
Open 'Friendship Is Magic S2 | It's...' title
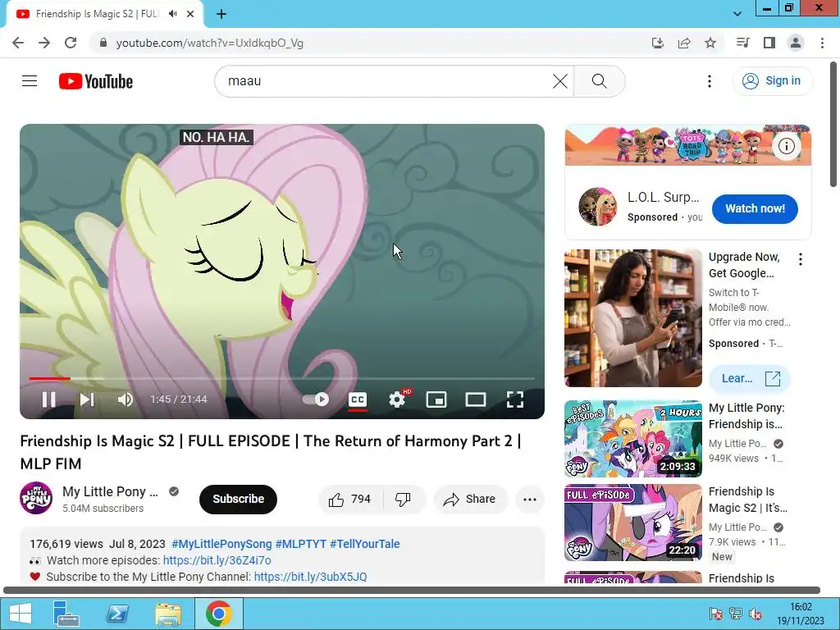pyautogui.click(x=748, y=500)
